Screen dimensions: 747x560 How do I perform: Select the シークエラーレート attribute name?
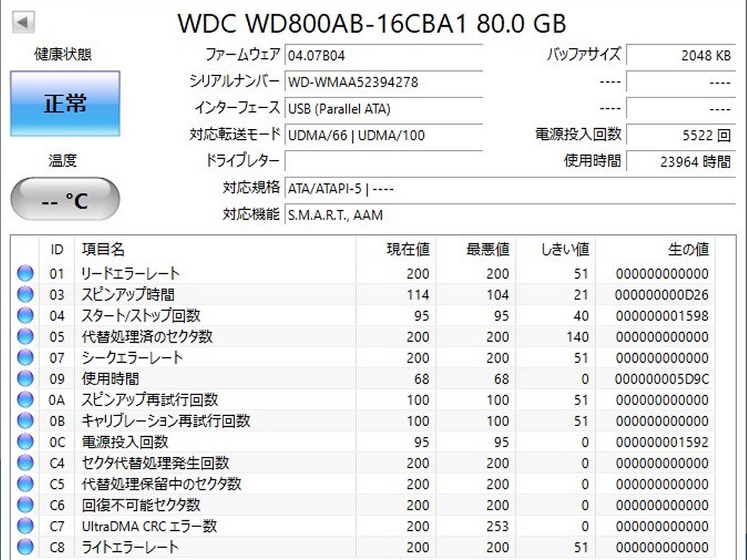point(133,358)
